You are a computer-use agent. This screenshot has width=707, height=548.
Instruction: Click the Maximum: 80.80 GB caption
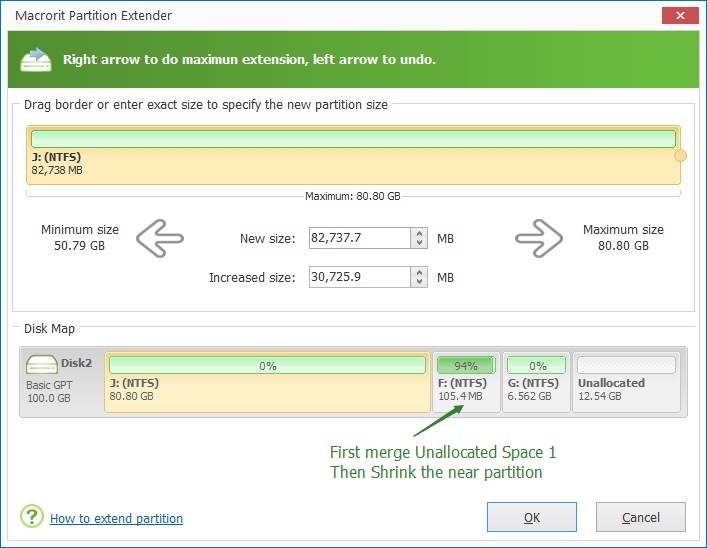353,196
